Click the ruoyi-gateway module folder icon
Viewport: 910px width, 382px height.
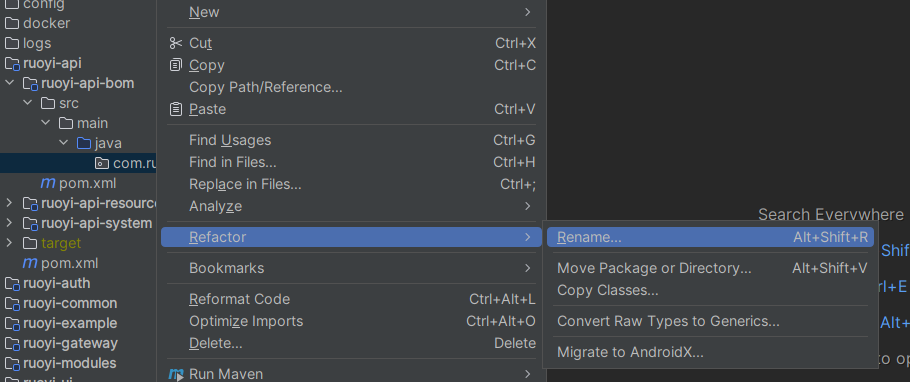(12, 344)
